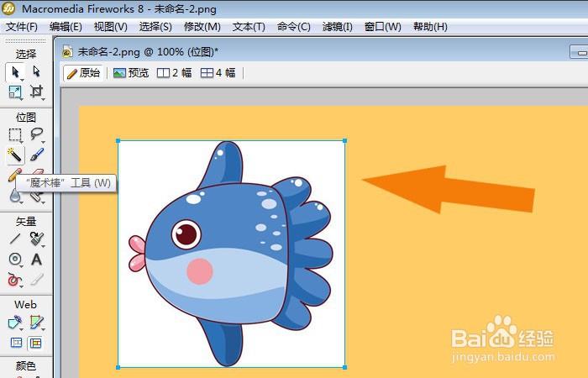Pick the Text (A) tool
This screenshot has width=588, height=378.
(x=36, y=259)
